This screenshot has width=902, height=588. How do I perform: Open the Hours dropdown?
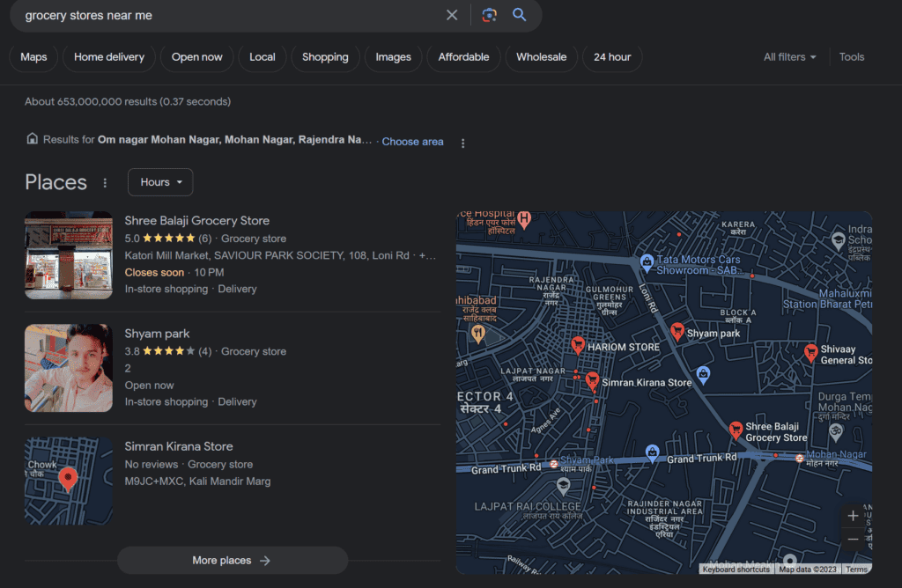coord(159,182)
